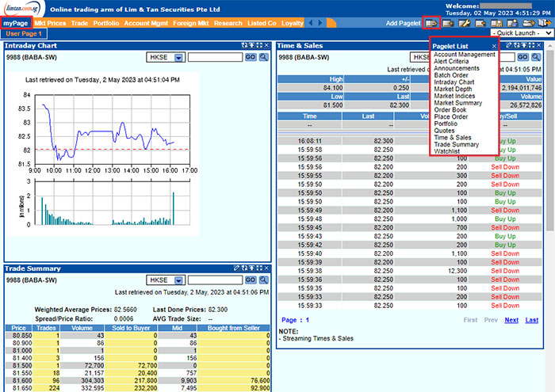Click the pagelet user profile icon
555x392 pixels.
click(x=512, y=23)
